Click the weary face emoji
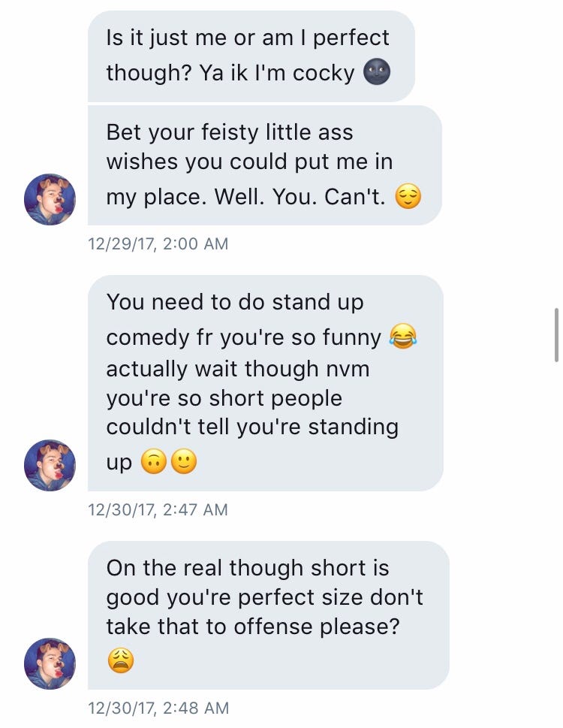The height and width of the screenshot is (728, 563). point(121,660)
